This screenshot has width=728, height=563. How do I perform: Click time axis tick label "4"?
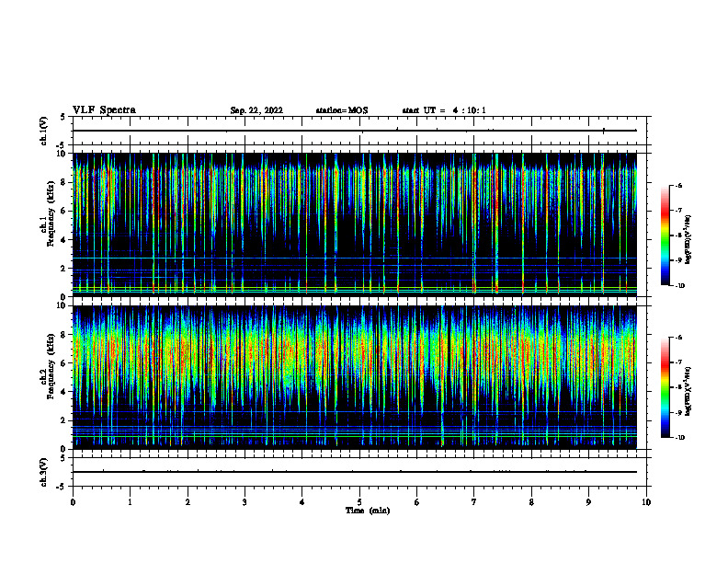302,502
